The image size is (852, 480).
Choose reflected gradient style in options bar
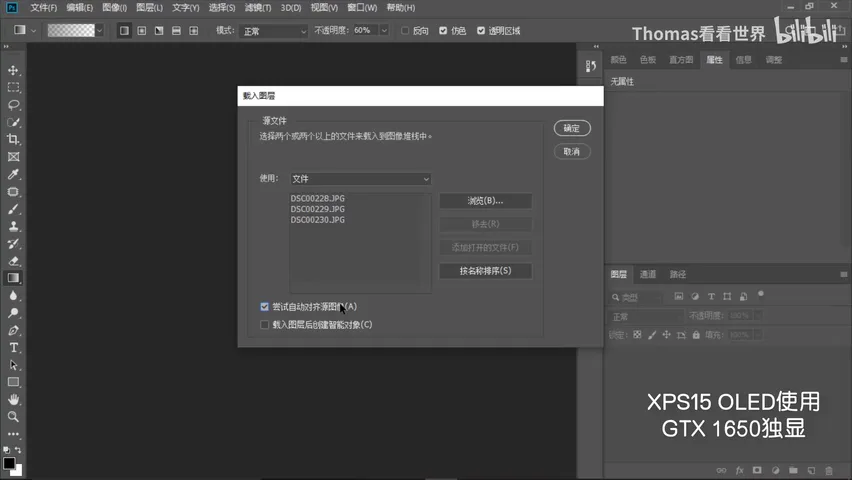[x=176, y=31]
